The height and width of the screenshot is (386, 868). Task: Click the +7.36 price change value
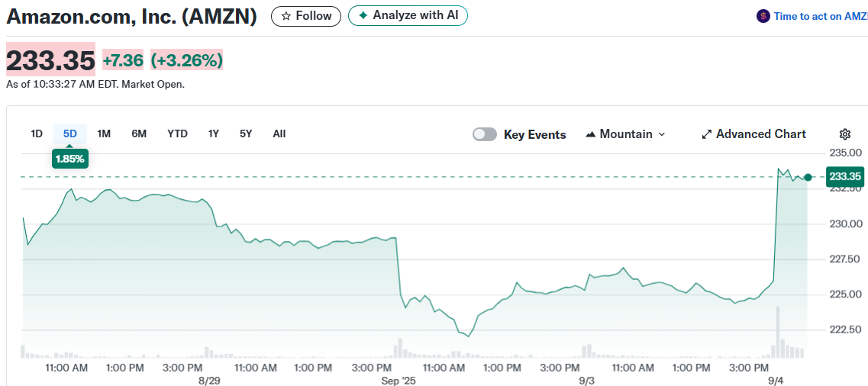tap(123, 60)
